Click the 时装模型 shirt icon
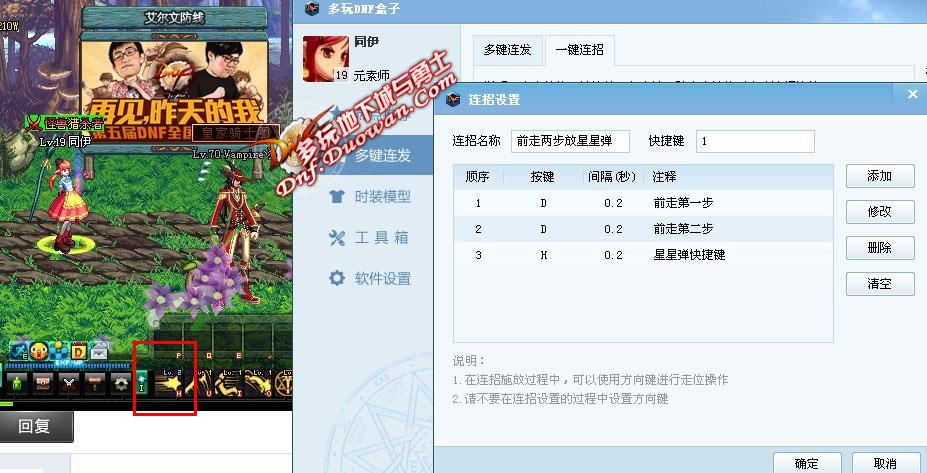This screenshot has width=927, height=473. click(336, 196)
